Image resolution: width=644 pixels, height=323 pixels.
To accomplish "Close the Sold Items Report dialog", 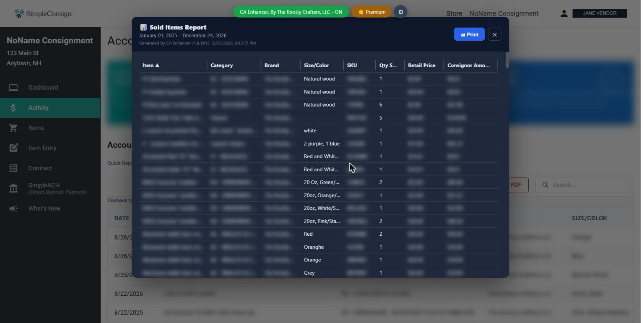I will (x=495, y=34).
